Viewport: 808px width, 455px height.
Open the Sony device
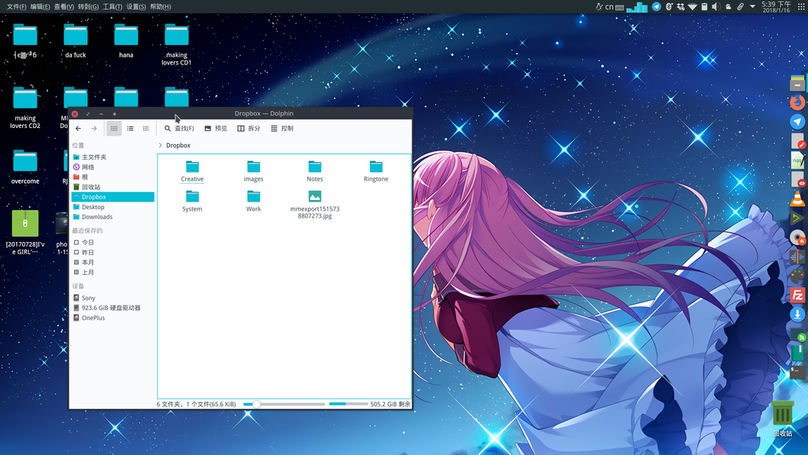click(113, 298)
